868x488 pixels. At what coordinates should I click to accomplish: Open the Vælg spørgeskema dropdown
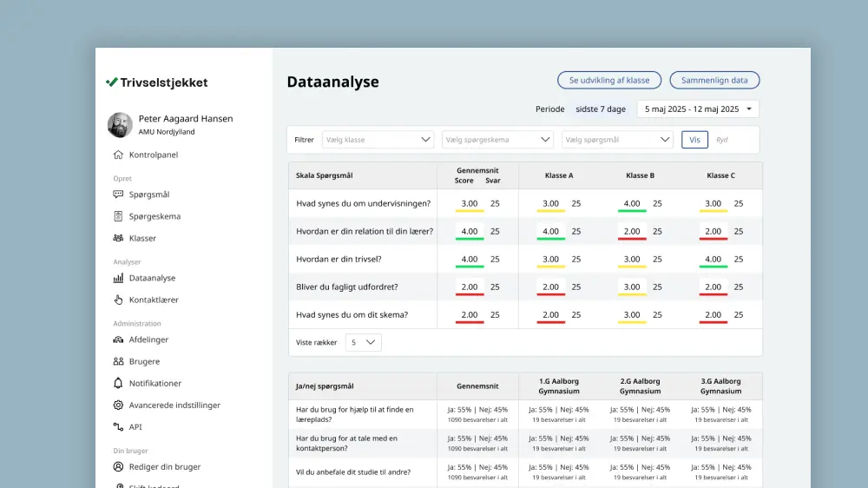[497, 140]
